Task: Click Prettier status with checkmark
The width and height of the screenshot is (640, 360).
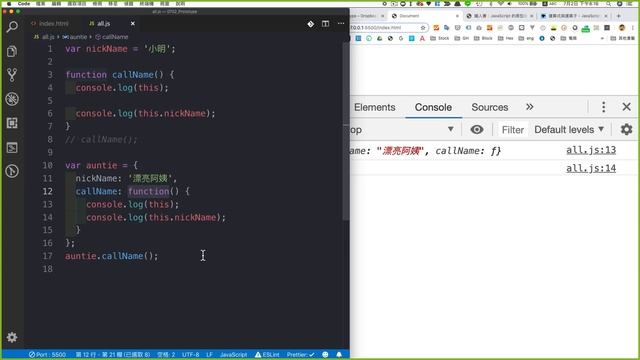Action: point(300,354)
